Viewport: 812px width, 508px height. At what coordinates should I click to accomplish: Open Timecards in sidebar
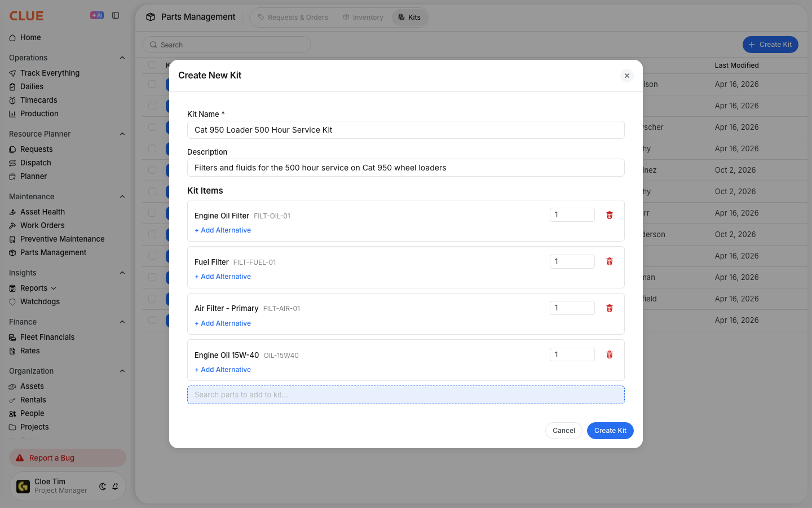tap(38, 100)
